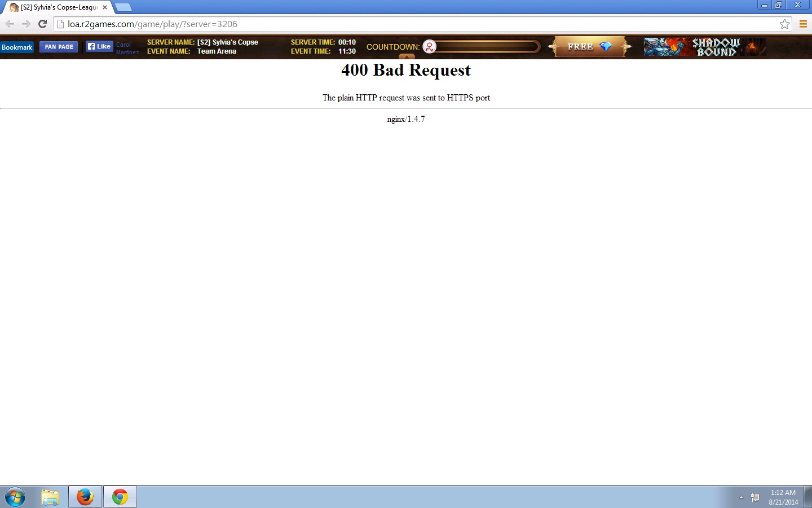
Task: Click the Bookmark button in game toolbar
Action: click(17, 47)
